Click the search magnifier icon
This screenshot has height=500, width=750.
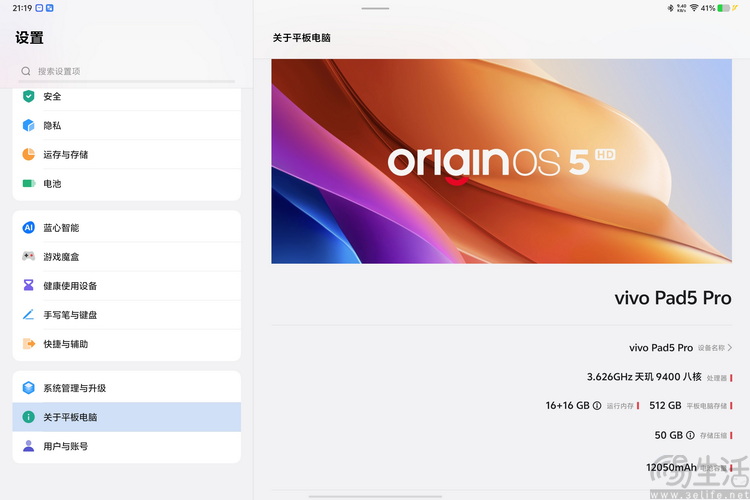coord(26,71)
